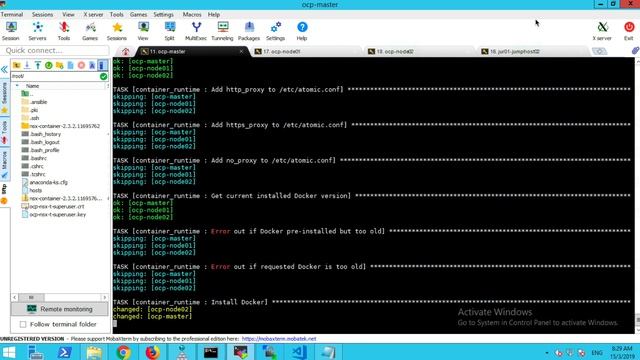Open the Macros menu

click(192, 15)
